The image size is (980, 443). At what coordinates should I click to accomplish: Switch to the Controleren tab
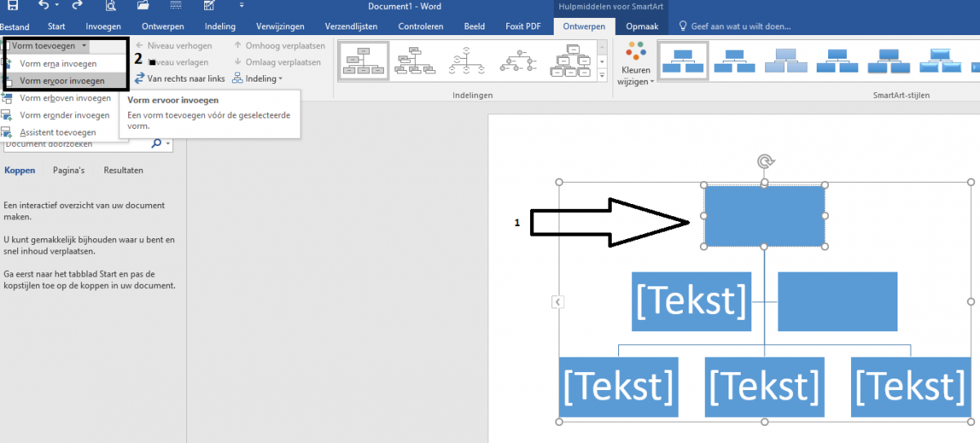click(x=421, y=26)
